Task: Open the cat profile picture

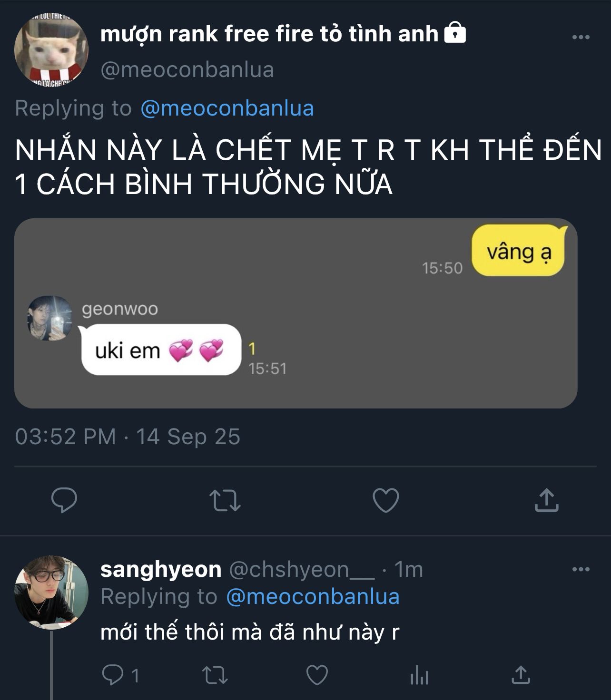Action: (x=51, y=49)
